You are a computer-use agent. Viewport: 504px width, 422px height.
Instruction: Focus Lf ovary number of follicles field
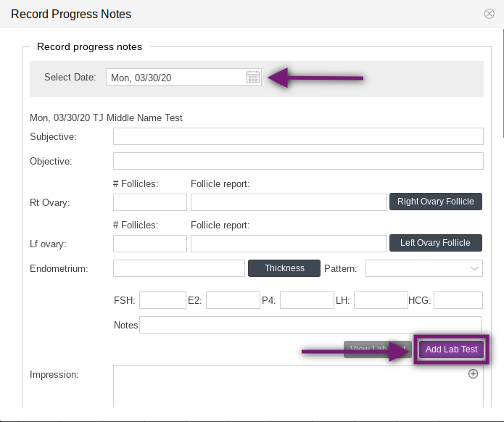(x=150, y=244)
